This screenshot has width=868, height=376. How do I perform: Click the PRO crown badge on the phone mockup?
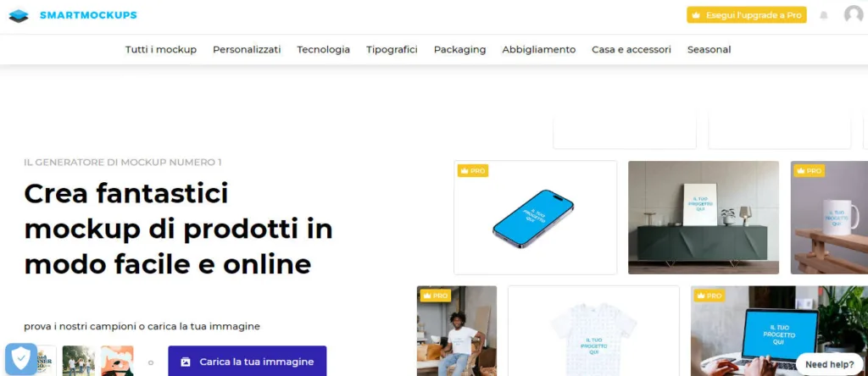(473, 171)
